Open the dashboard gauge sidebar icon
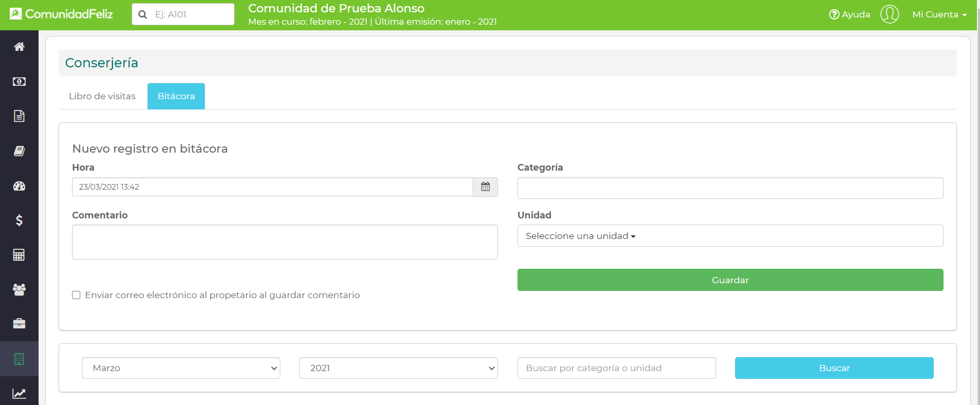 19,186
